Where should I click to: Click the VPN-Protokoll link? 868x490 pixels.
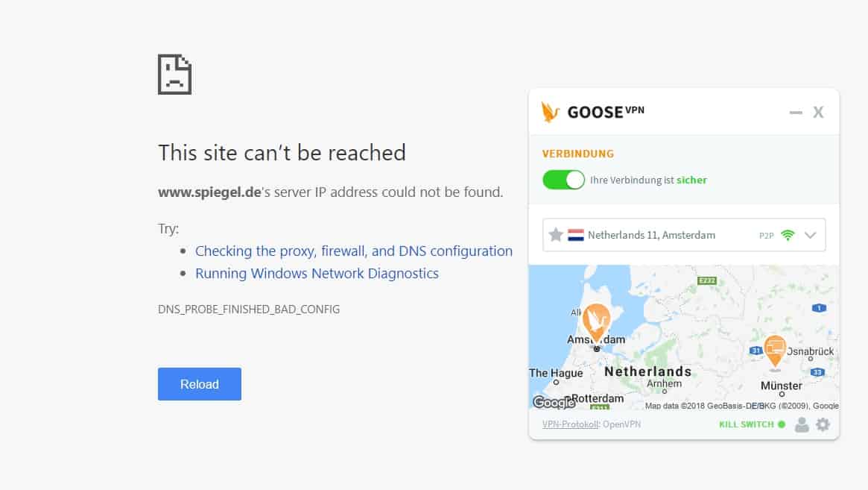(570, 424)
